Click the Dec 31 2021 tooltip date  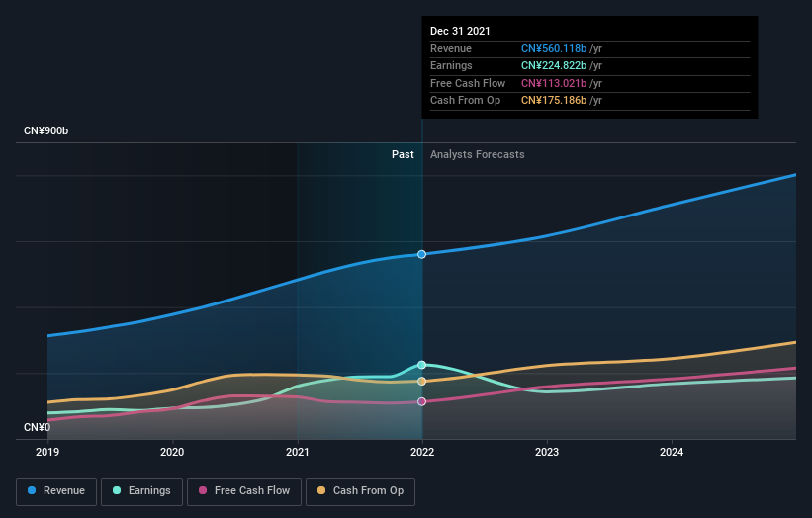[x=460, y=32]
